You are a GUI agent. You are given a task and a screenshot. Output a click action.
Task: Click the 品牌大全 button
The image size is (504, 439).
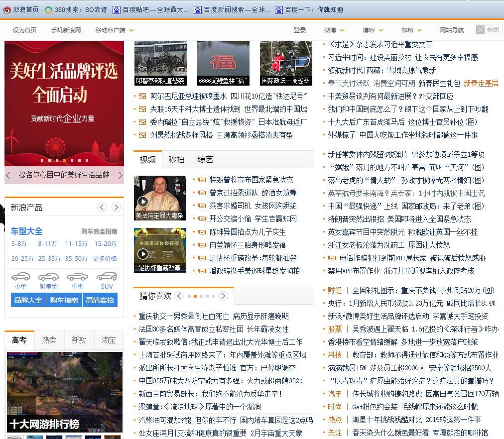coord(28,300)
